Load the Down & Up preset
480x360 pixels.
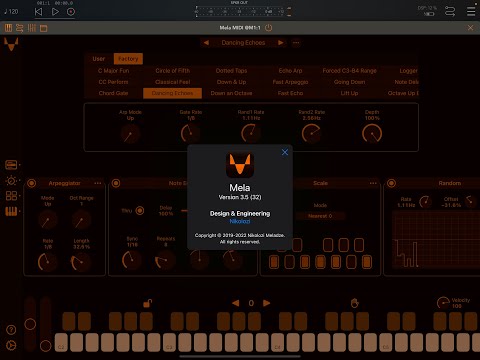231,82
